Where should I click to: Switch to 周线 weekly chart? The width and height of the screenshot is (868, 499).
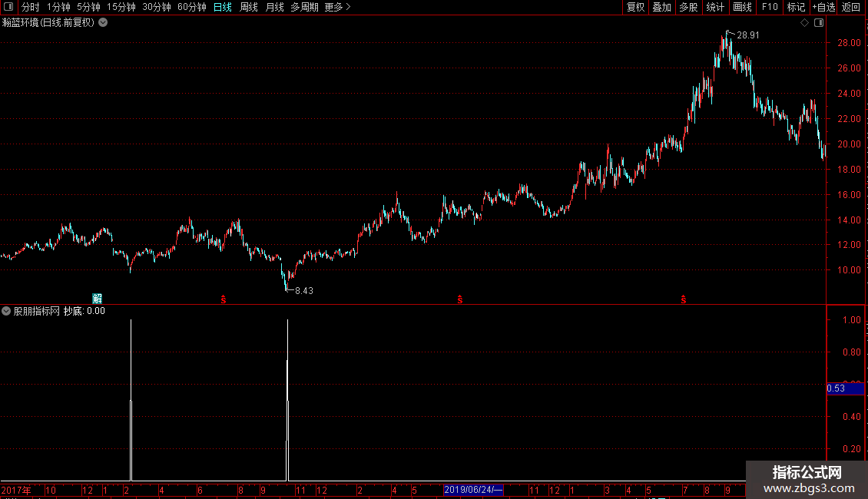pos(249,7)
